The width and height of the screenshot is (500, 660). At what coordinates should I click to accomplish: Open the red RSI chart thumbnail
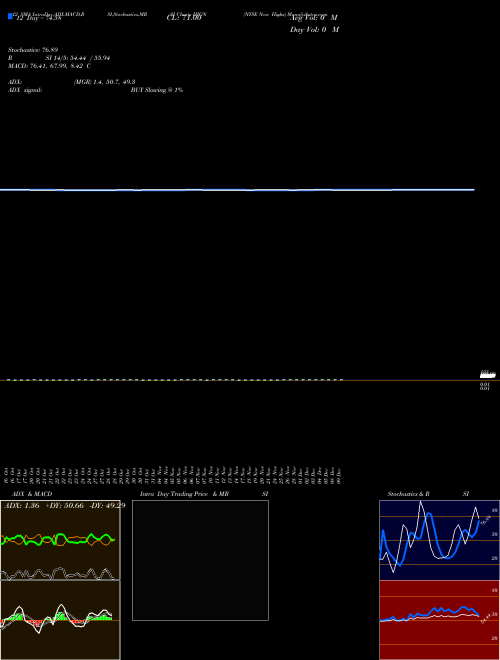click(x=439, y=620)
